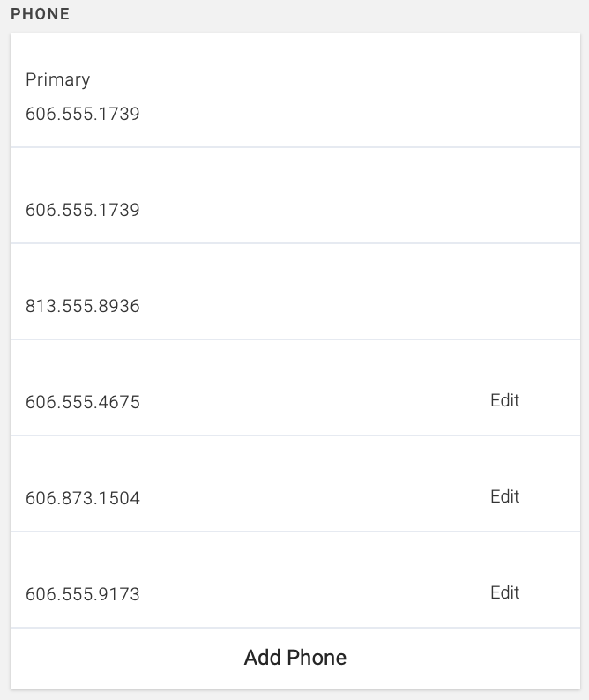Click the phone number text 606.555.4675

83,403
